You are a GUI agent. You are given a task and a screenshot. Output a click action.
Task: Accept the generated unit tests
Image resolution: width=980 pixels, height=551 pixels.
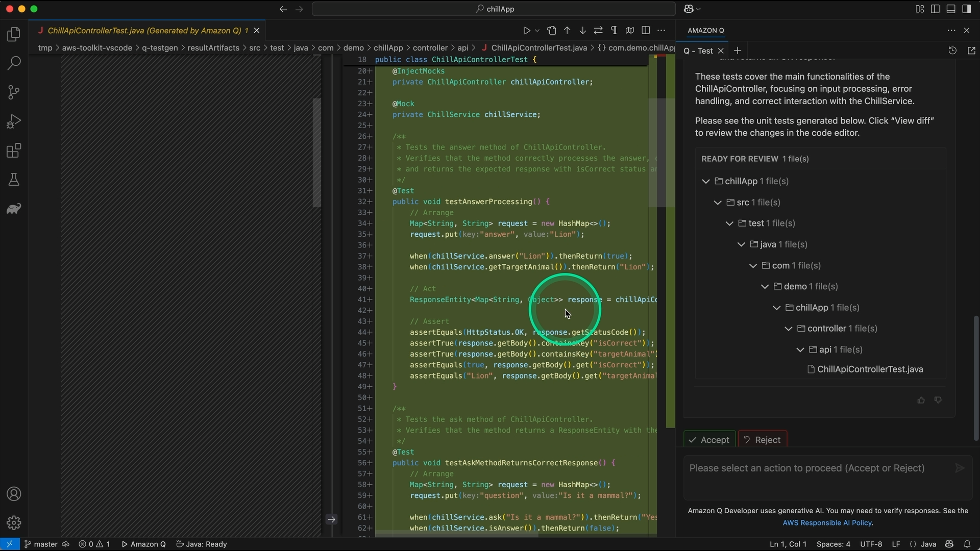pyautogui.click(x=709, y=440)
